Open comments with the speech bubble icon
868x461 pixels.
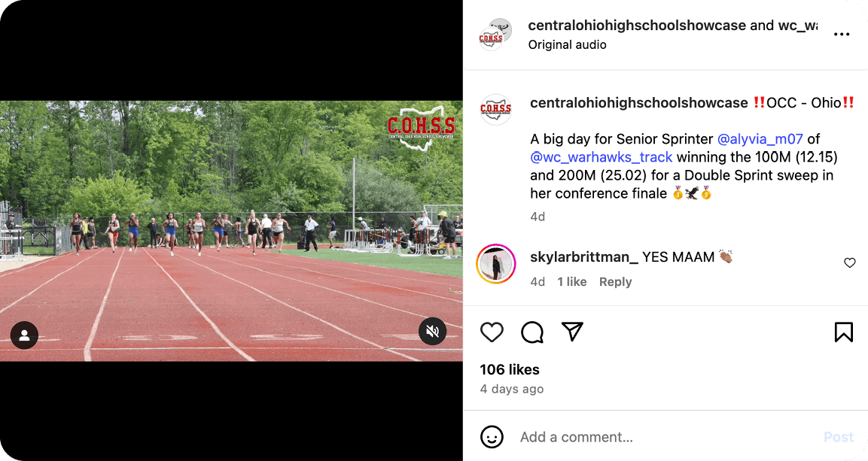(532, 332)
